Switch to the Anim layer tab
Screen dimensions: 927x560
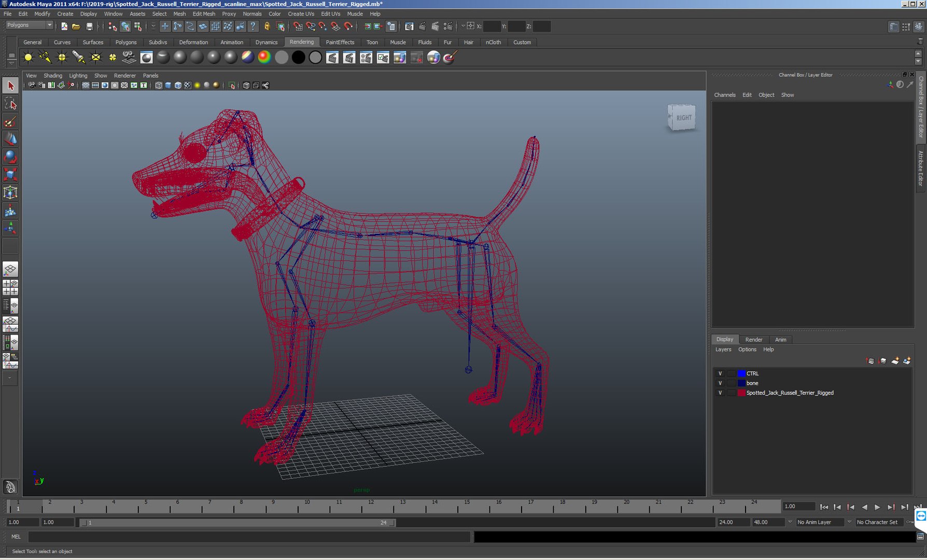pos(780,340)
